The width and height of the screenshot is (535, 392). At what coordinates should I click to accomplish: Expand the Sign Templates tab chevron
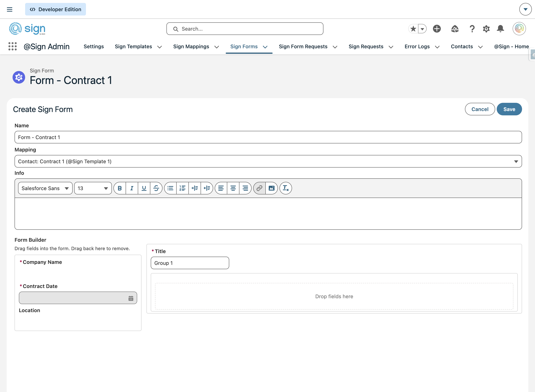click(160, 47)
